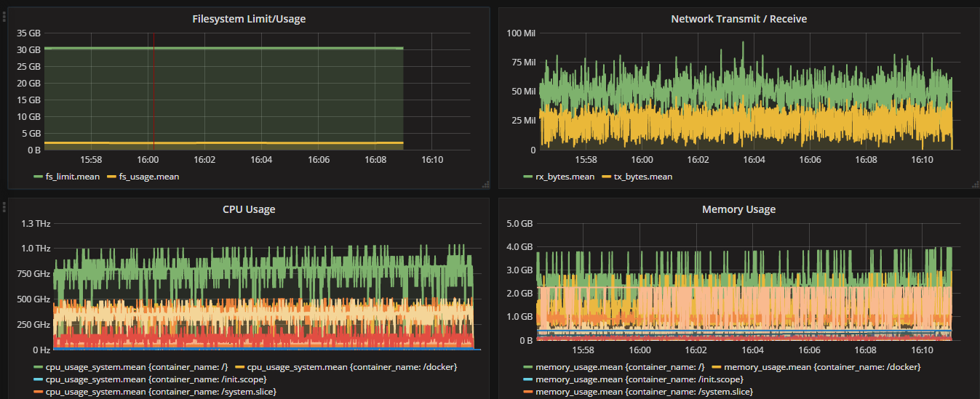
Task: Toggle memory_usage.mean {container_name: /} series
Action: coord(619,367)
